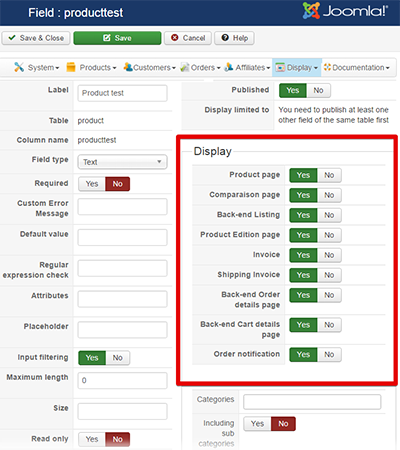This screenshot has width=400, height=450.
Task: Click the question mark icon on Help
Action: (225, 38)
